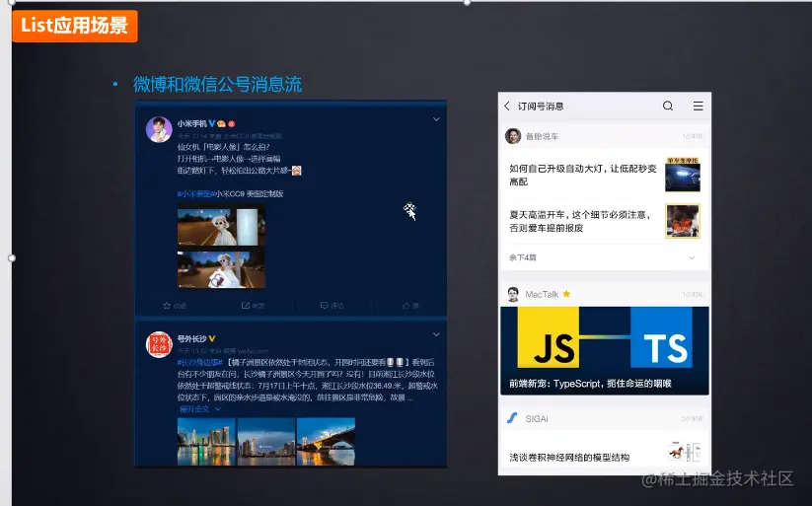Favorite the 小米手机 post with star icon
The height and width of the screenshot is (506, 812).
coord(174,306)
